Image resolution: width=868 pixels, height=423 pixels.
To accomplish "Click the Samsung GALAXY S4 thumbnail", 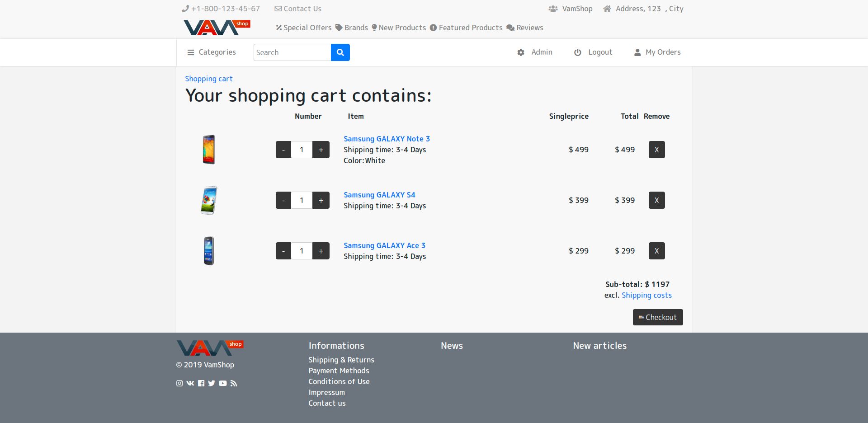I will point(209,200).
